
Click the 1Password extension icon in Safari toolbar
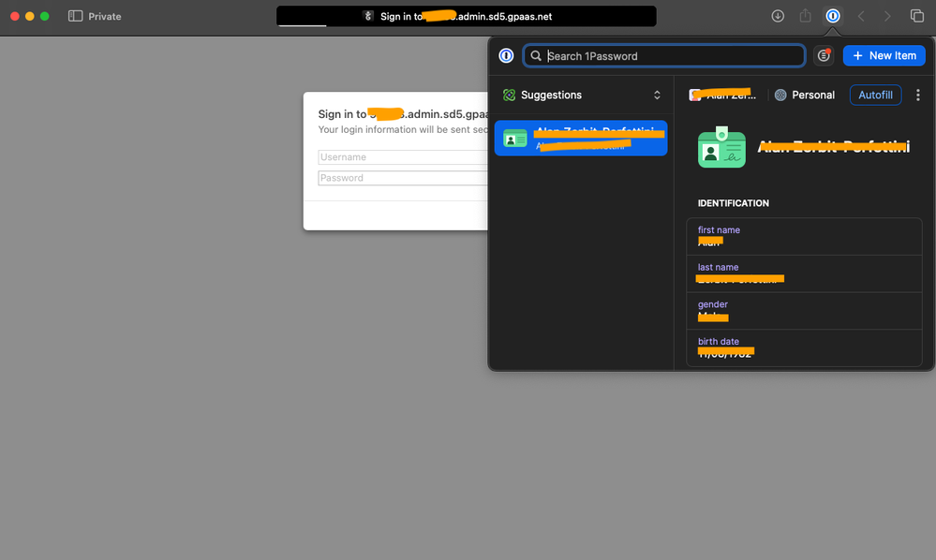[832, 16]
